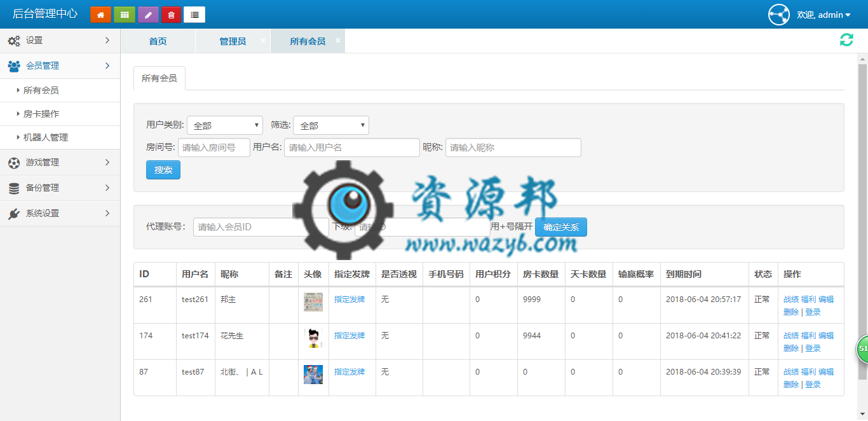Screen dimensions: 868x421
Task: Switch to the 首页 tab
Action: 158,41
